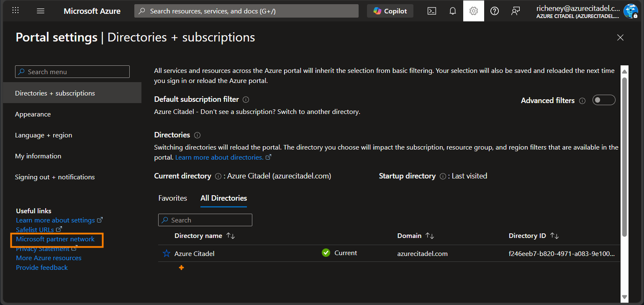Open Appearance settings
This screenshot has width=644, height=305.
pyautogui.click(x=33, y=114)
